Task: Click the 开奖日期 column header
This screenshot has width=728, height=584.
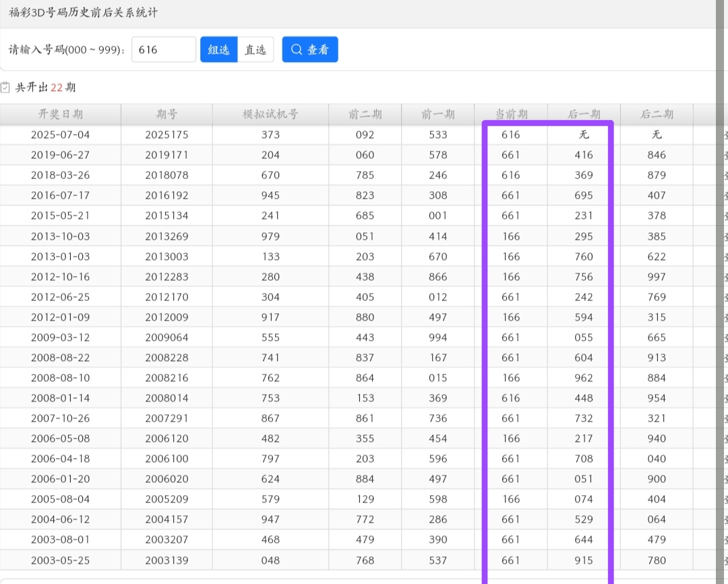Action: (x=61, y=115)
